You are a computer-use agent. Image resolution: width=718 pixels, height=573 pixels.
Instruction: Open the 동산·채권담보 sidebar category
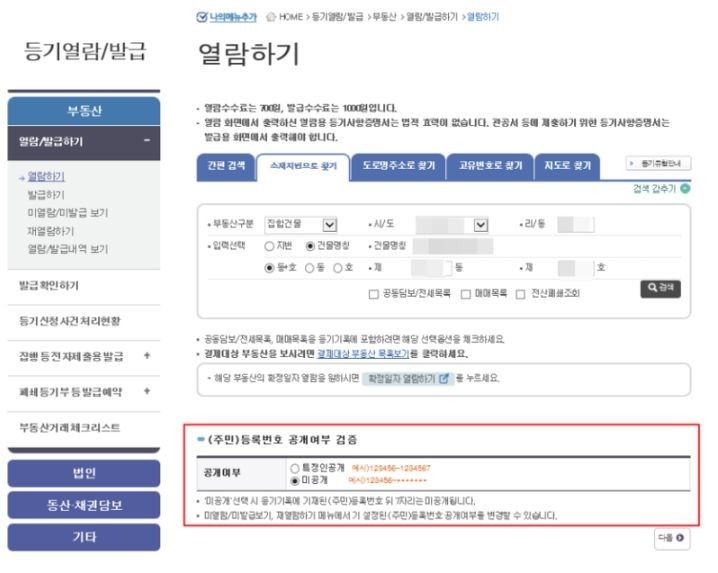point(84,505)
